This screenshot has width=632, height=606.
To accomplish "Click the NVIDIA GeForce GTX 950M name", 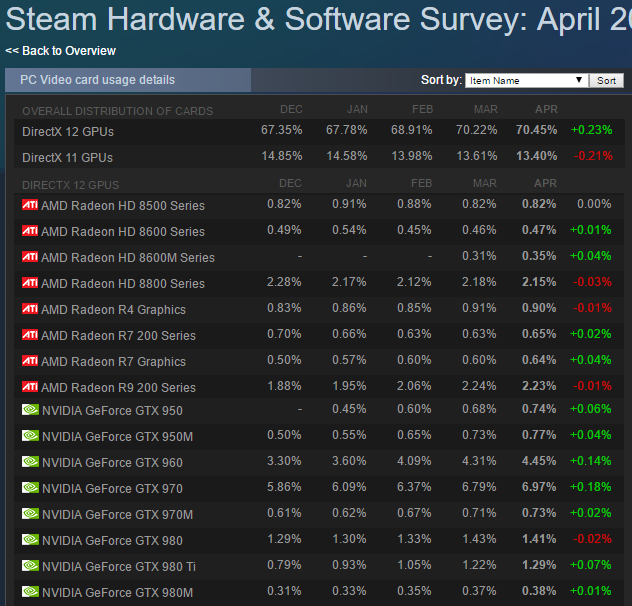I will 118,437.
